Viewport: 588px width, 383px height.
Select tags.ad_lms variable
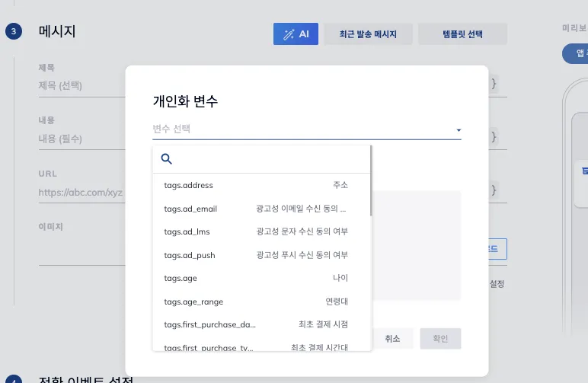(262, 231)
